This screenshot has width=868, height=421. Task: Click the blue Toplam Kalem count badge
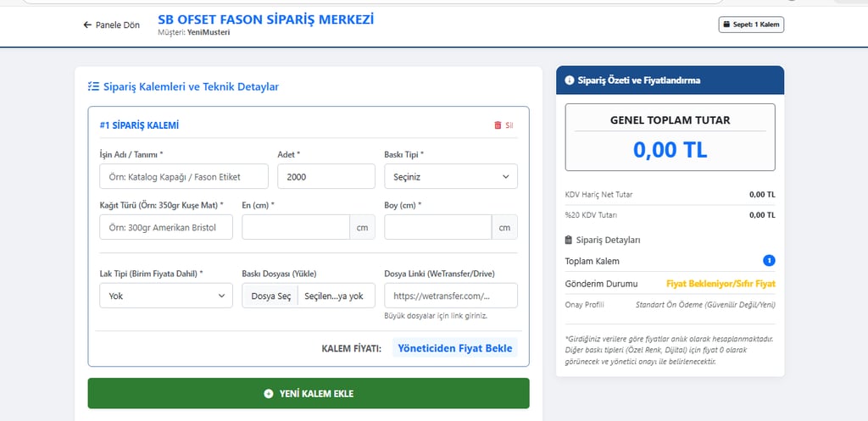769,261
